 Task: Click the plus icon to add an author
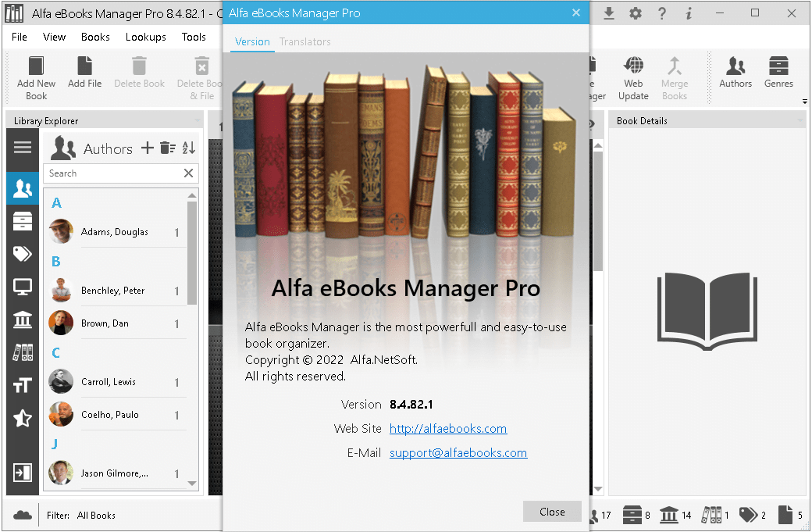pyautogui.click(x=148, y=148)
